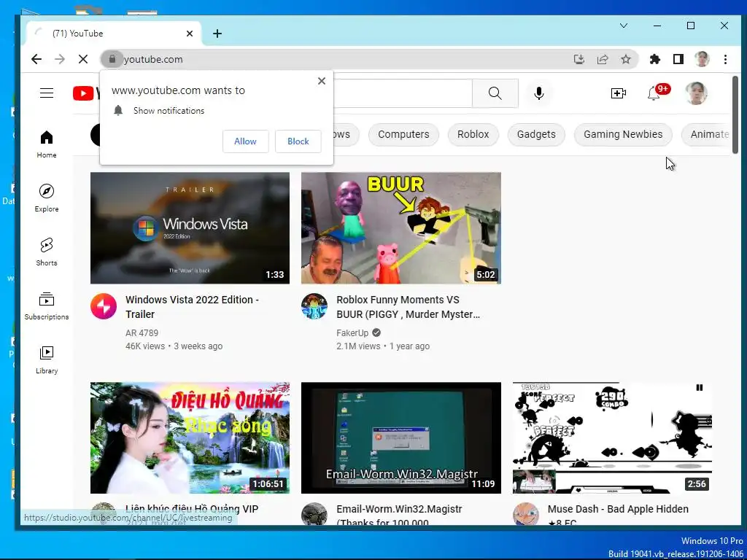Image resolution: width=747 pixels, height=560 pixels.
Task: Open Subscriptions in the sidebar
Action: [47, 306]
